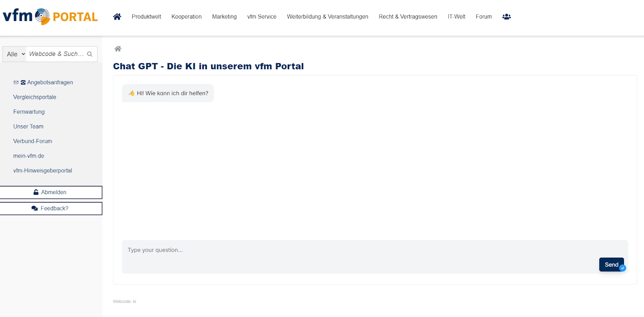644x317 pixels.
Task: Open the Feedback? button
Action: point(51,208)
